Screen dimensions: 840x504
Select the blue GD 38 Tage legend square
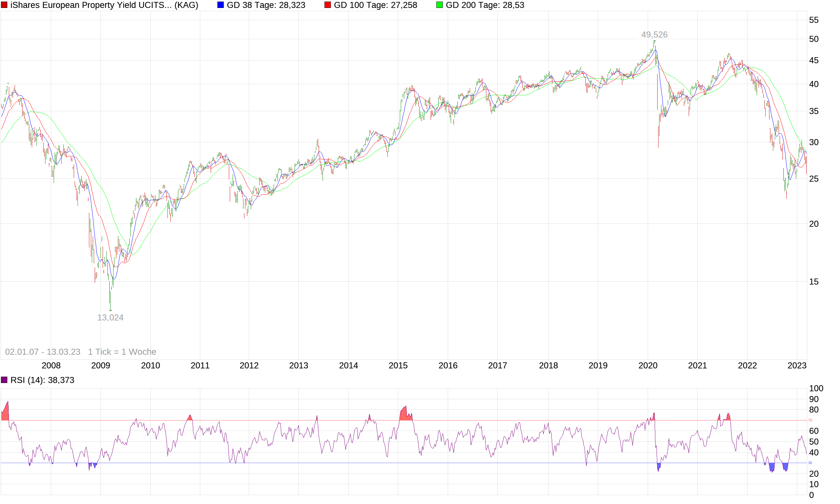point(221,5)
